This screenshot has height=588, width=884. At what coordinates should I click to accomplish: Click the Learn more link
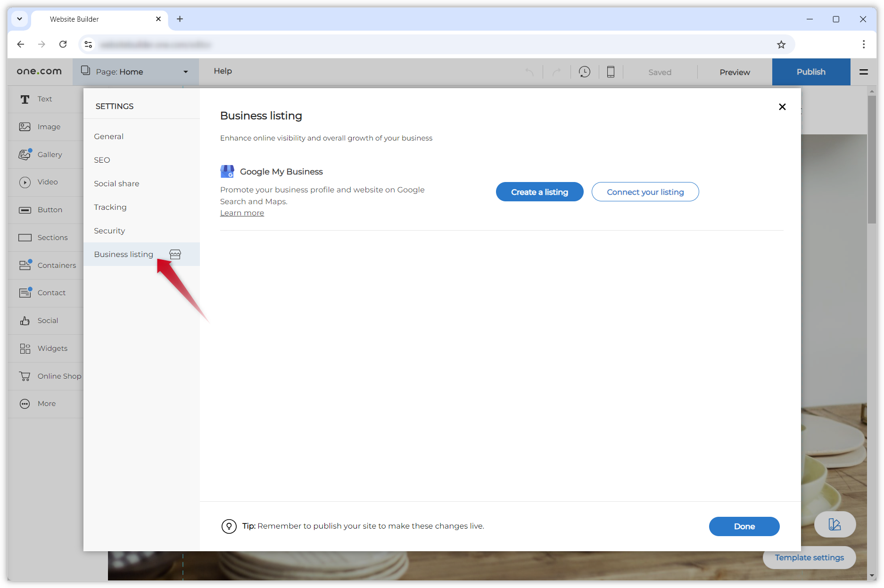pos(242,213)
